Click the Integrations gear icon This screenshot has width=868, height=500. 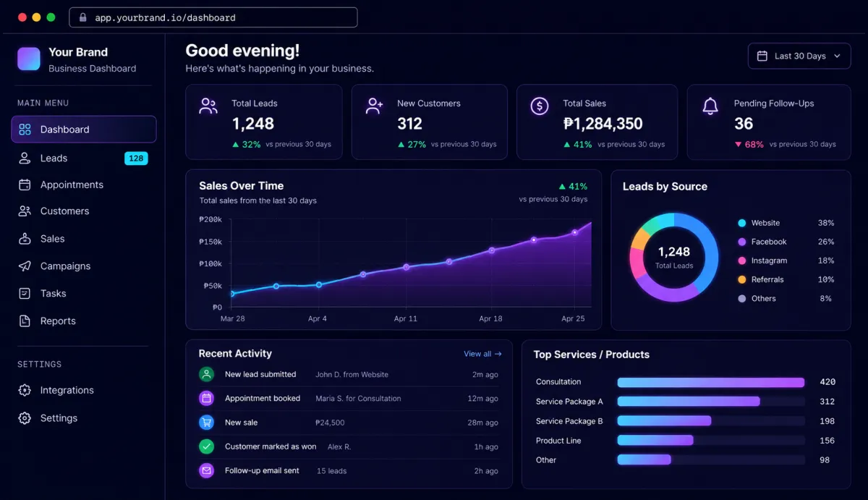(x=25, y=390)
